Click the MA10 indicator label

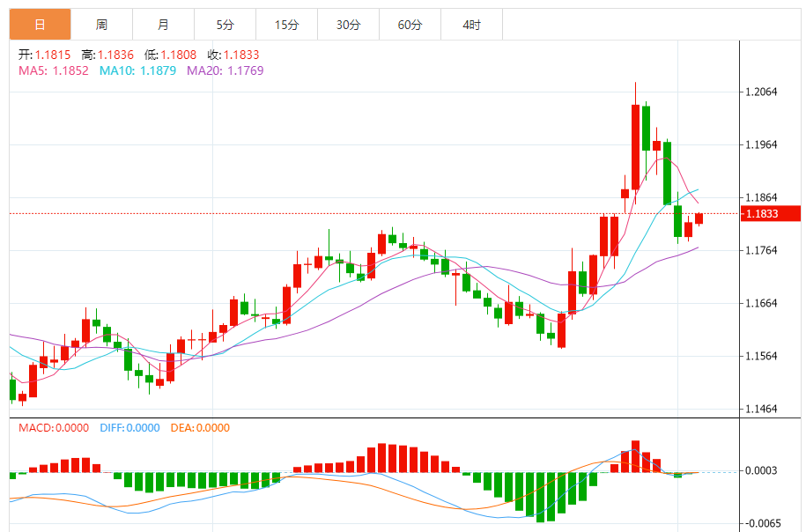coord(137,70)
